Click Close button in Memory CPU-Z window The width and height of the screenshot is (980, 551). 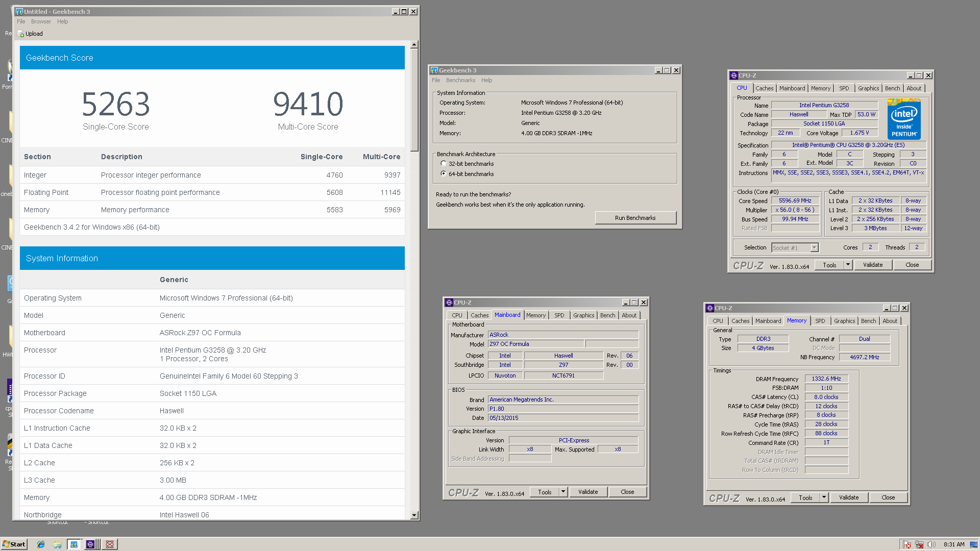[x=888, y=497]
